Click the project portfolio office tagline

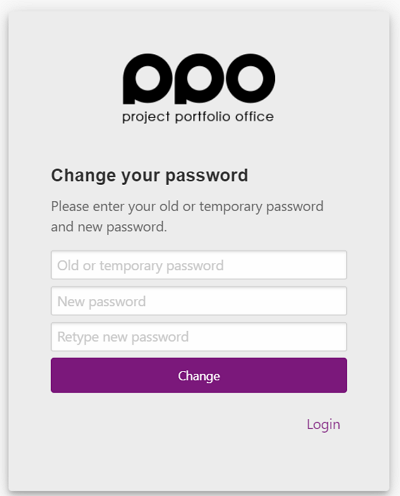(x=198, y=117)
